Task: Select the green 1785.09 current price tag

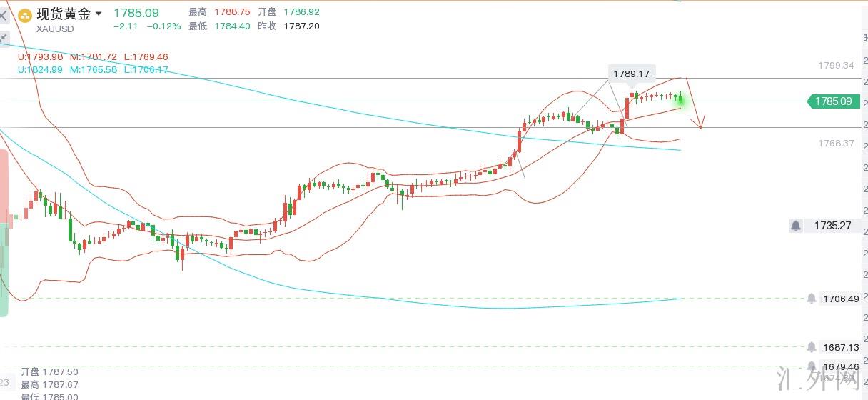Action: 832,101
